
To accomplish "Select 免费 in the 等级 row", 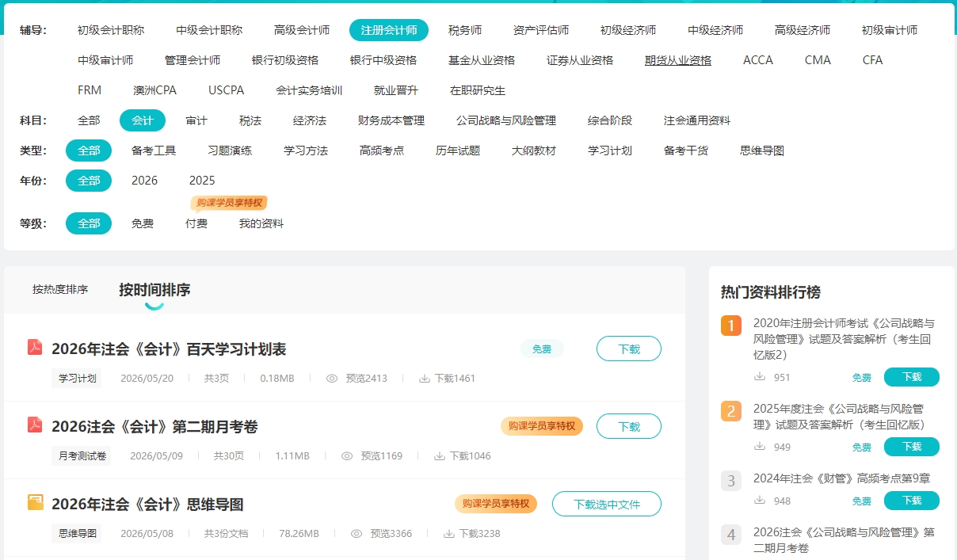I will coord(143,223).
